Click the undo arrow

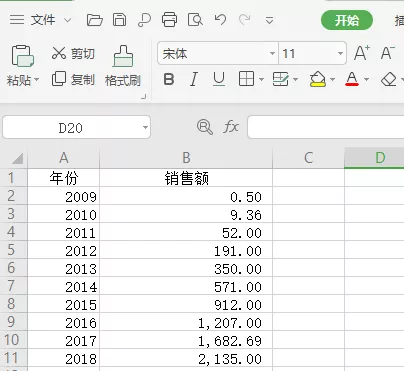click(x=220, y=20)
